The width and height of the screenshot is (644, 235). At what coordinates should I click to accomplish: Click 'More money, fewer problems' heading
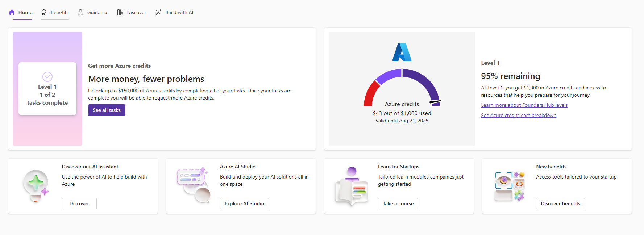click(146, 79)
